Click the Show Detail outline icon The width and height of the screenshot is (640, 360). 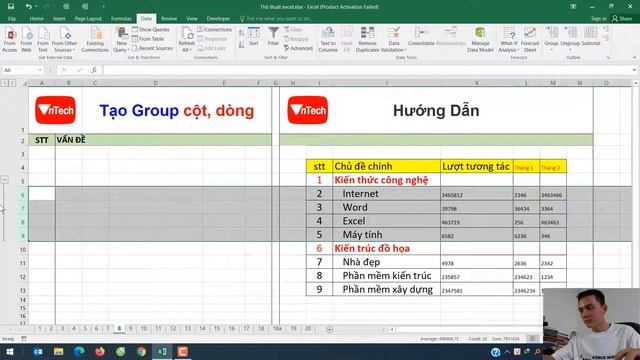[606, 29]
